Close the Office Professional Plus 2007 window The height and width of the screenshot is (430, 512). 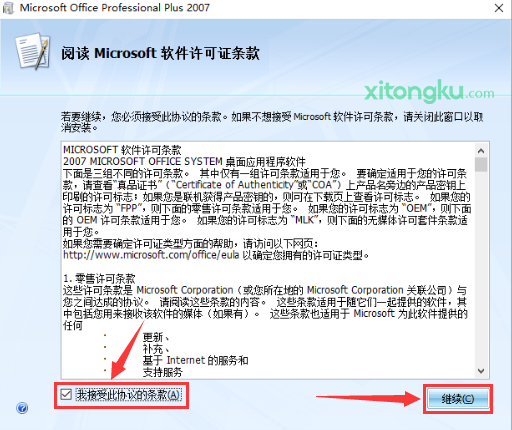tap(499, 8)
